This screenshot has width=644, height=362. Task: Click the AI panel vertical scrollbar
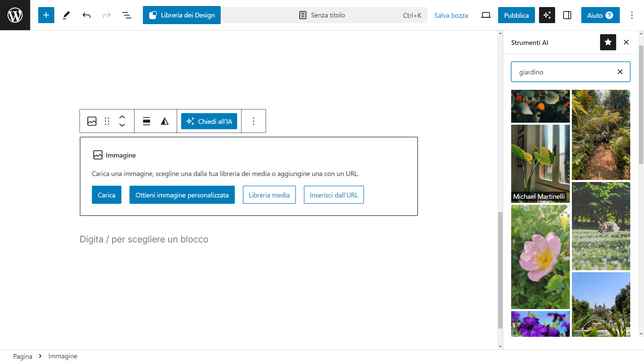pyautogui.click(x=641, y=105)
